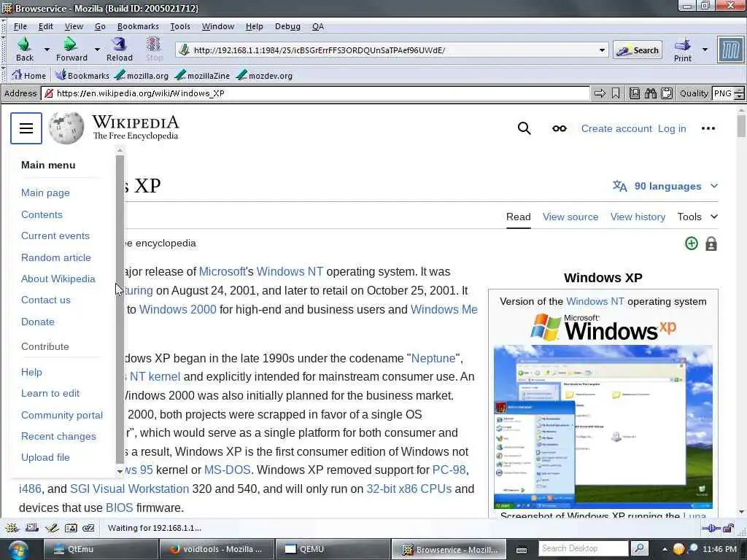
Task: Open the QA menu
Action: [x=318, y=26]
